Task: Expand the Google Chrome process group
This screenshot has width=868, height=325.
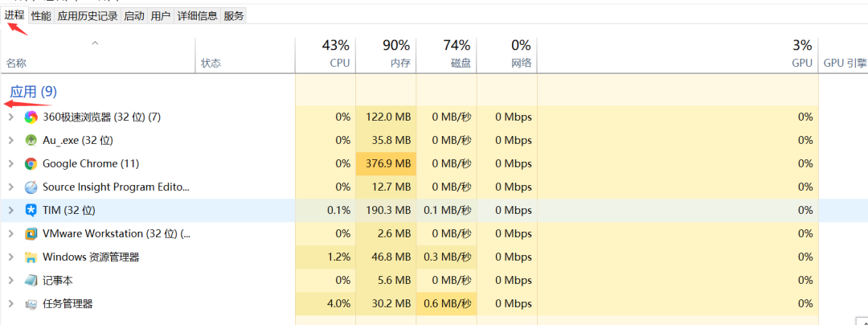Action: pyautogui.click(x=10, y=163)
